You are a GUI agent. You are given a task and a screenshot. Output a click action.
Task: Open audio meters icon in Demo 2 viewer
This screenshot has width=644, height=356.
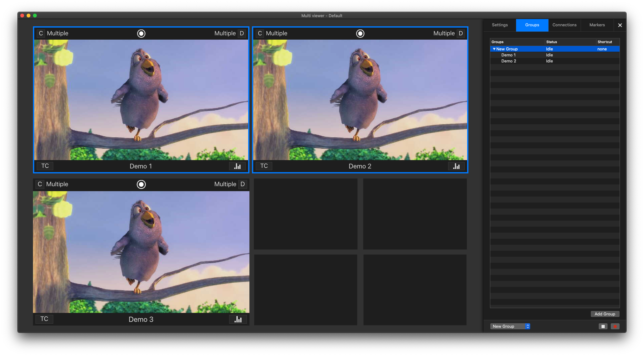456,166
